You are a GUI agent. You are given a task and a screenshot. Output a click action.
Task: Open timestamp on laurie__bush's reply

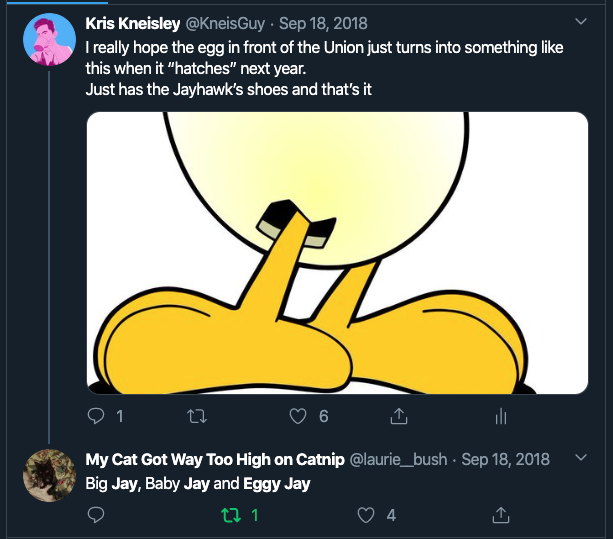pyautogui.click(x=506, y=459)
